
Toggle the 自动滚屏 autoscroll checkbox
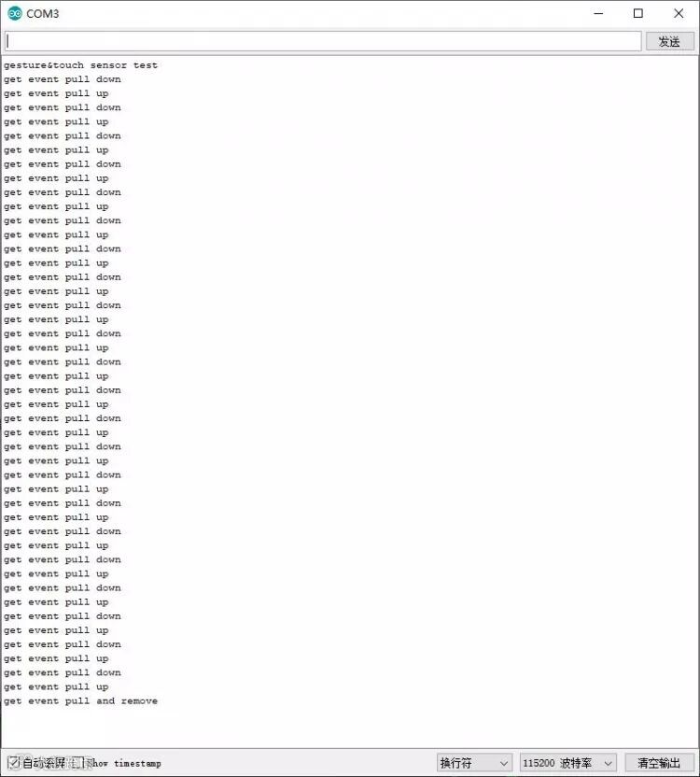(13, 763)
